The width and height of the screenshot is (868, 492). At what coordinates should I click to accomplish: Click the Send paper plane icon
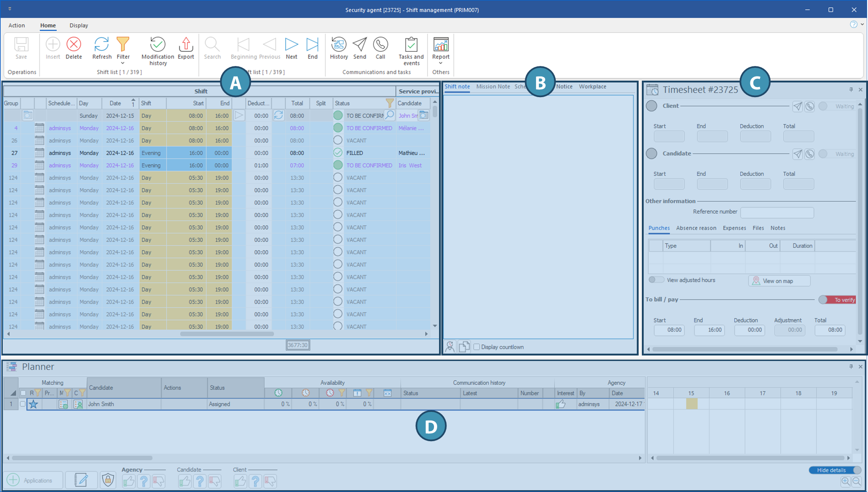coord(360,45)
